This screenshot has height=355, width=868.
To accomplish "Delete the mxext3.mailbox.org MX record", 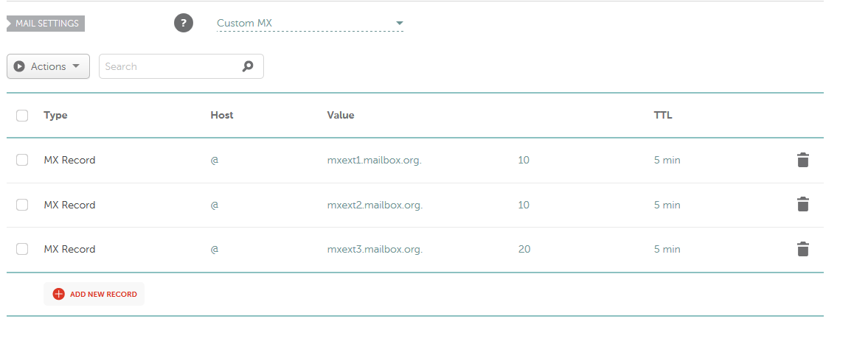I will tap(803, 249).
